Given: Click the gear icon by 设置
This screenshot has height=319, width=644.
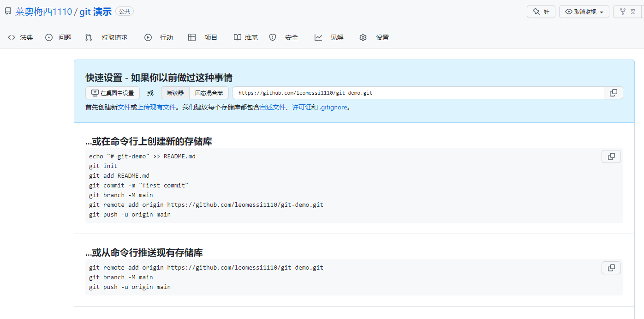Looking at the screenshot, I should click(363, 37).
